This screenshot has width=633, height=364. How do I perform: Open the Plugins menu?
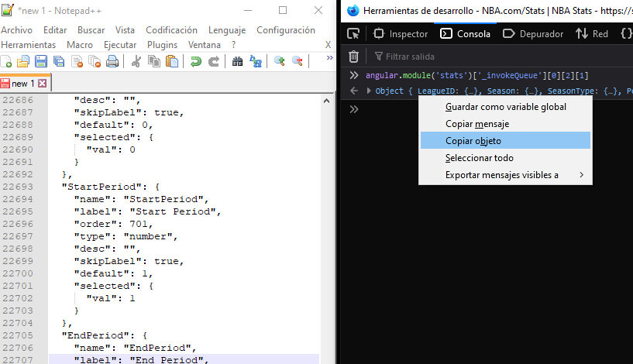click(x=162, y=45)
